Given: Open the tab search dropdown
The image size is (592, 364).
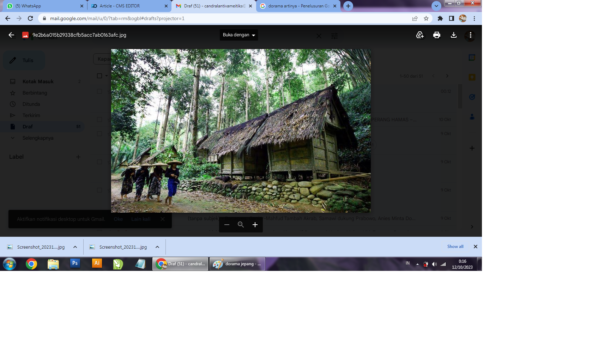Looking at the screenshot, I should (436, 6).
